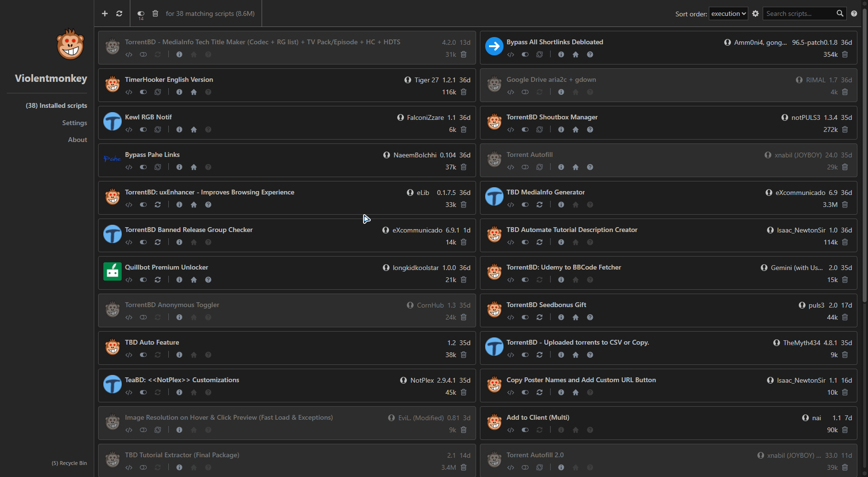This screenshot has width=868, height=477.
Task: Click author name eXcommunicado on TBD MediaInfo Generator
Action: pyautogui.click(x=800, y=193)
